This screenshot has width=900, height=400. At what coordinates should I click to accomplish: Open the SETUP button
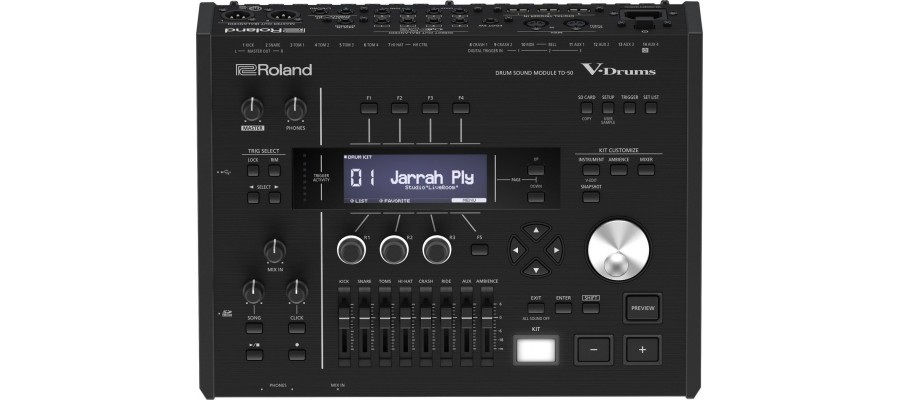[x=608, y=108]
